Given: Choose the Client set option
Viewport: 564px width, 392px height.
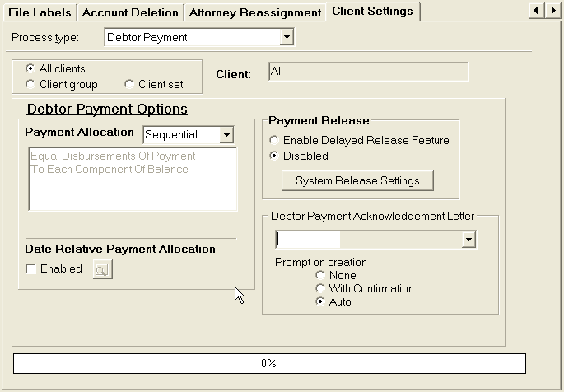Looking at the screenshot, I should click(129, 84).
